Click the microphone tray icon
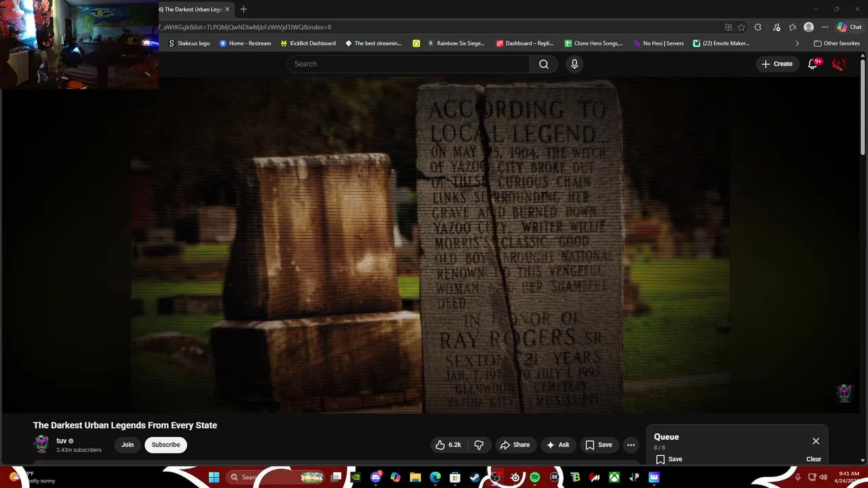The width and height of the screenshot is (868, 488). [797, 477]
